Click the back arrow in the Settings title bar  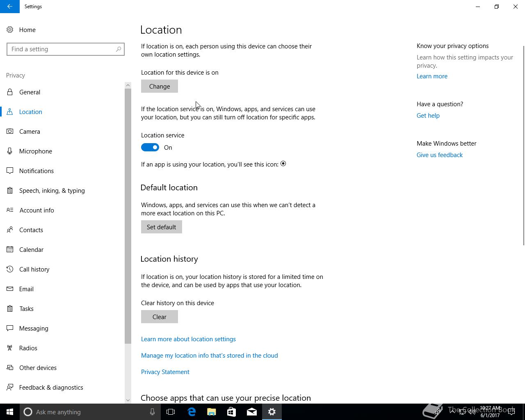tap(10, 7)
